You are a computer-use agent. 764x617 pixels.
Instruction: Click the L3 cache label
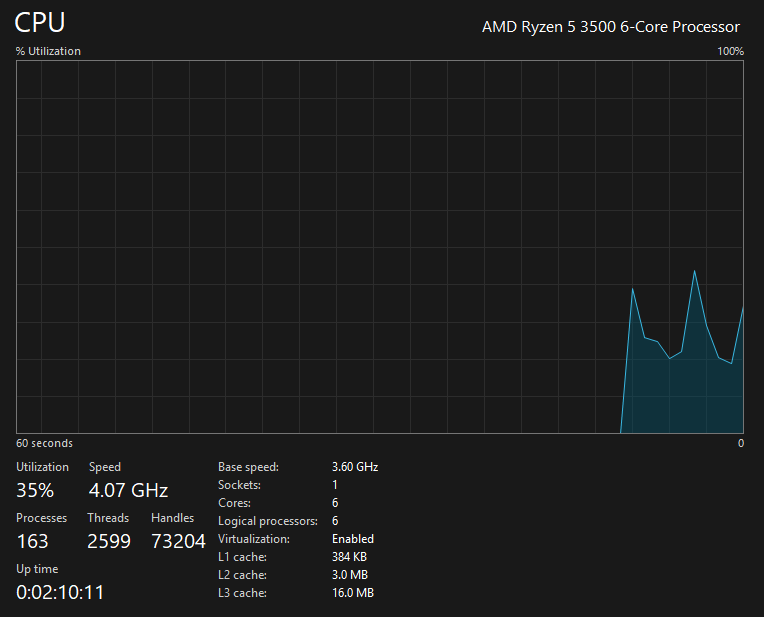point(242,593)
